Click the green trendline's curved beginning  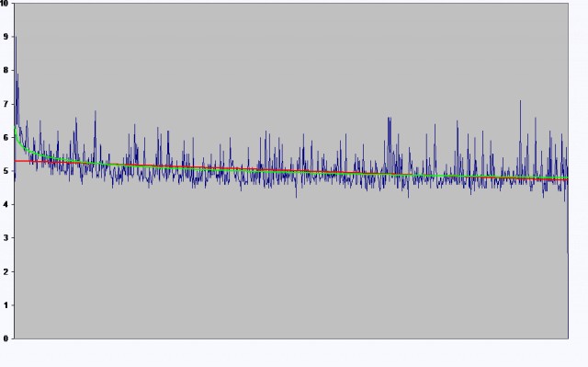(18, 143)
